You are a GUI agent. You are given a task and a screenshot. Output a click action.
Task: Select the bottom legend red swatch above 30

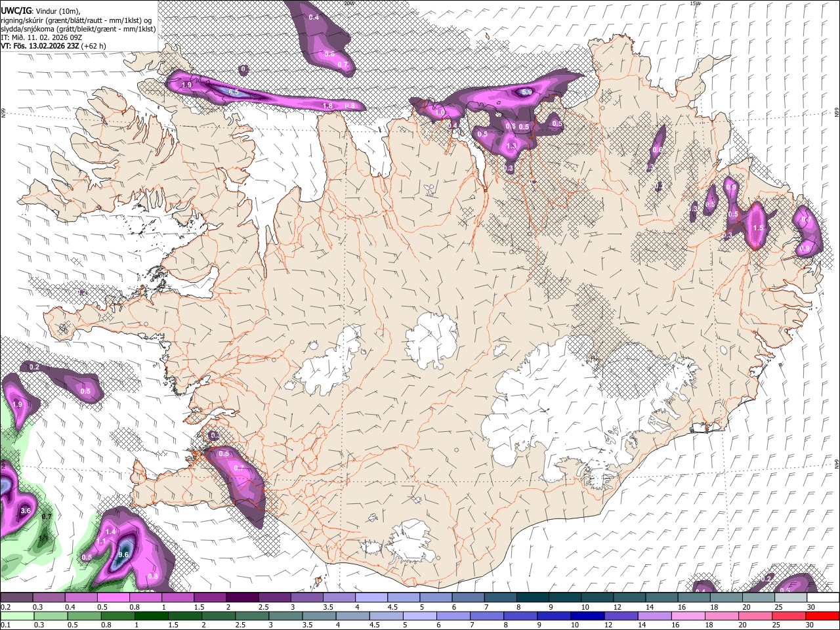tap(822, 616)
